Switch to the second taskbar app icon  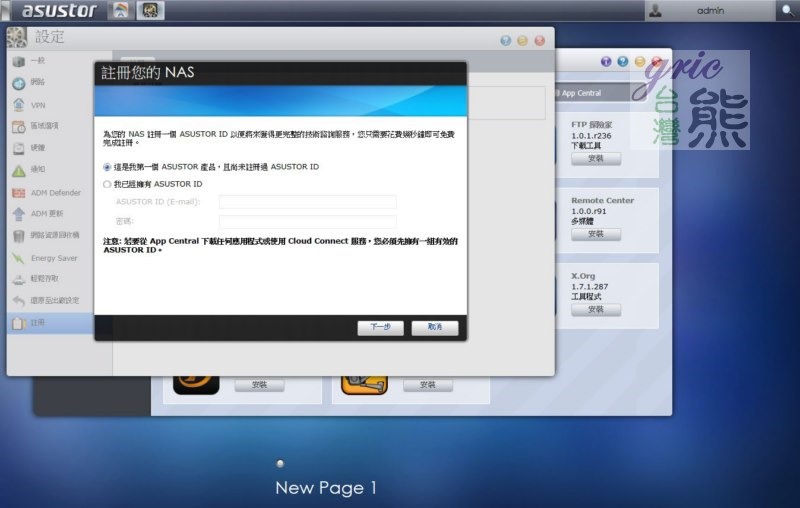point(150,10)
